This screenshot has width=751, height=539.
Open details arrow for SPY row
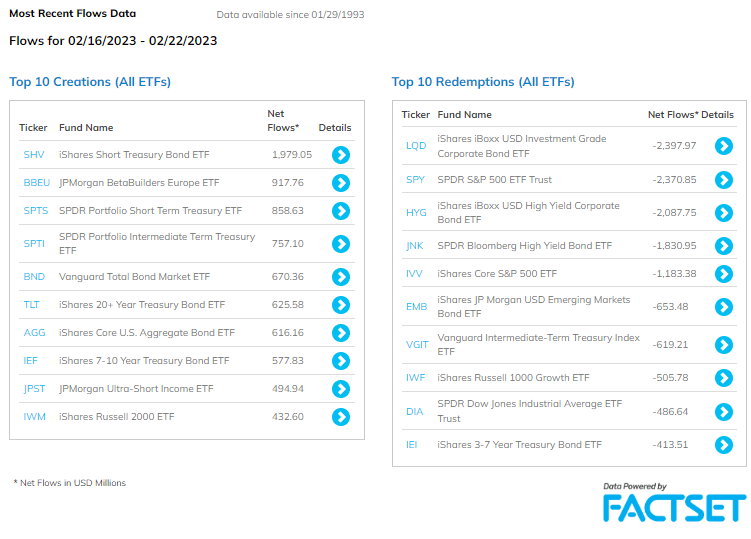(724, 180)
